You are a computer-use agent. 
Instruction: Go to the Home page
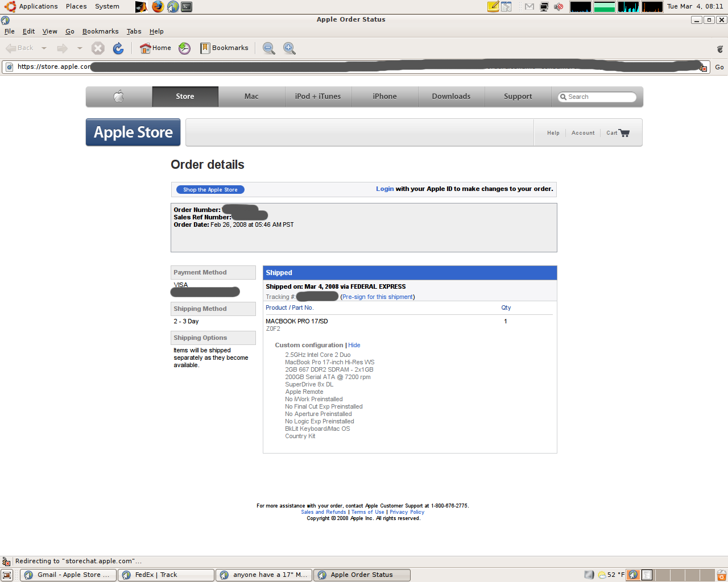pos(155,48)
